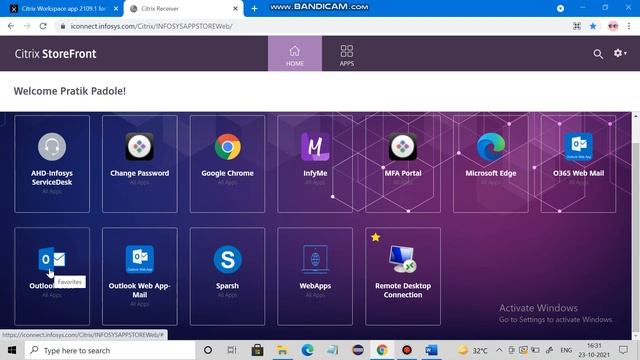
Task: Launch the InfyMe app
Action: [x=315, y=164]
